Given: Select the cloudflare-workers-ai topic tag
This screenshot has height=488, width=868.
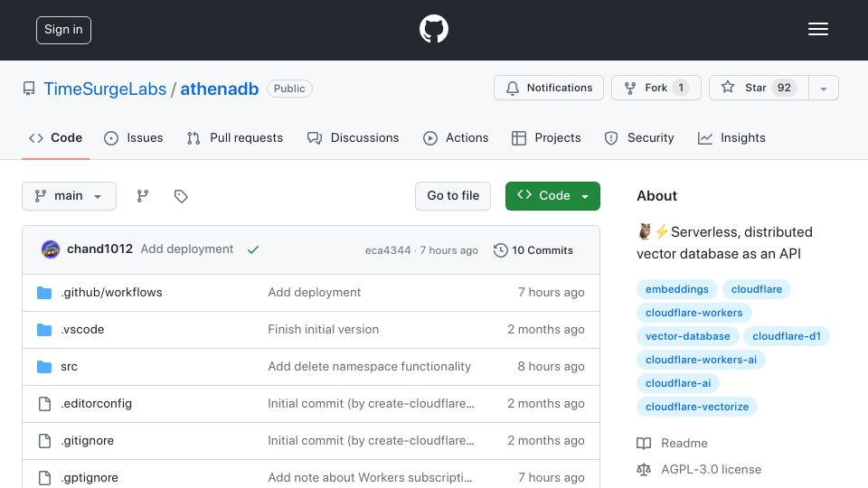Looking at the screenshot, I should tap(701, 360).
